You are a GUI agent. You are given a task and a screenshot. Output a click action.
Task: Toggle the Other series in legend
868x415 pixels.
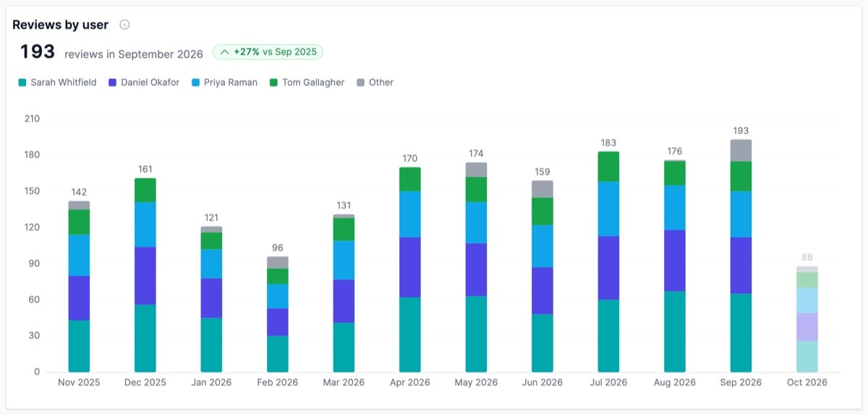point(375,82)
